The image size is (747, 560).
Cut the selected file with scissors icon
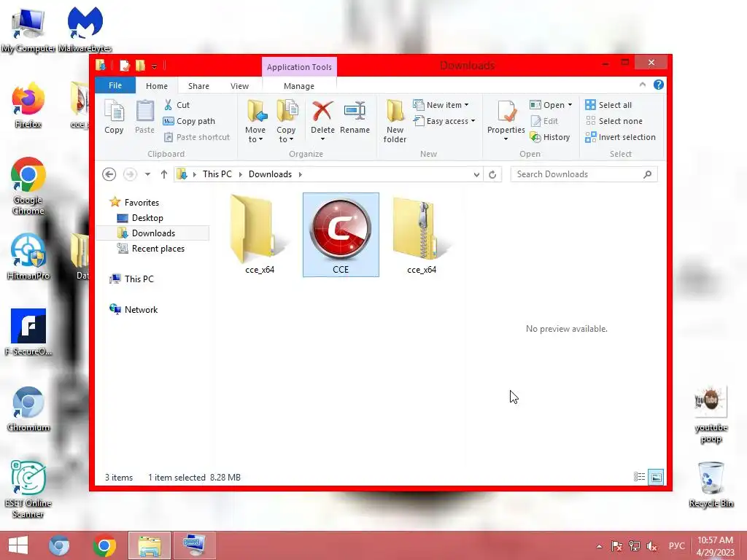coord(177,105)
